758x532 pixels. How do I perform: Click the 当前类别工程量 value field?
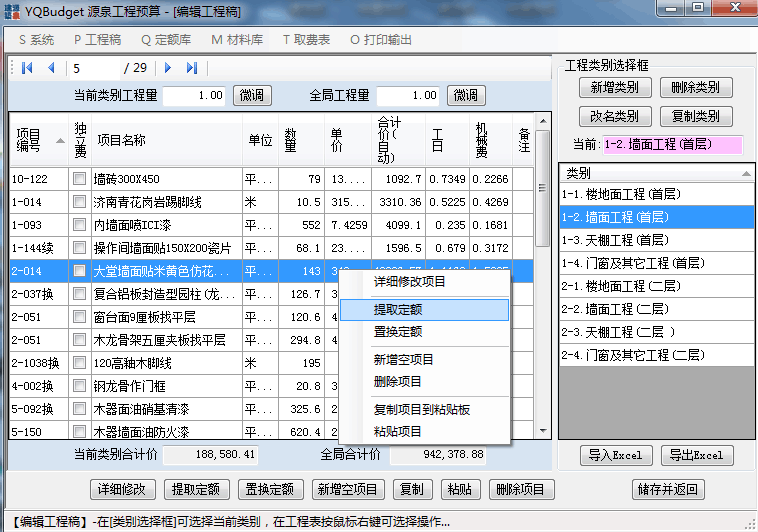[x=195, y=95]
